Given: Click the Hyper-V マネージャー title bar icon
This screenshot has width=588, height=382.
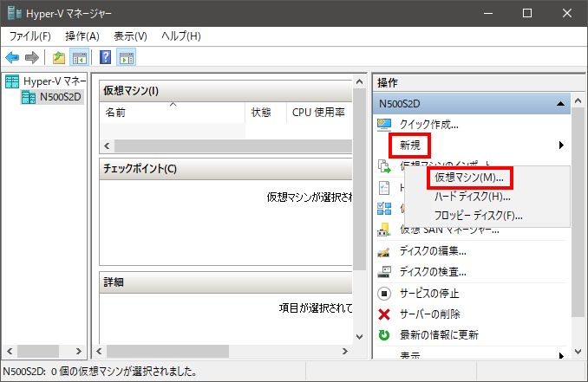Looking at the screenshot, I should [x=15, y=13].
